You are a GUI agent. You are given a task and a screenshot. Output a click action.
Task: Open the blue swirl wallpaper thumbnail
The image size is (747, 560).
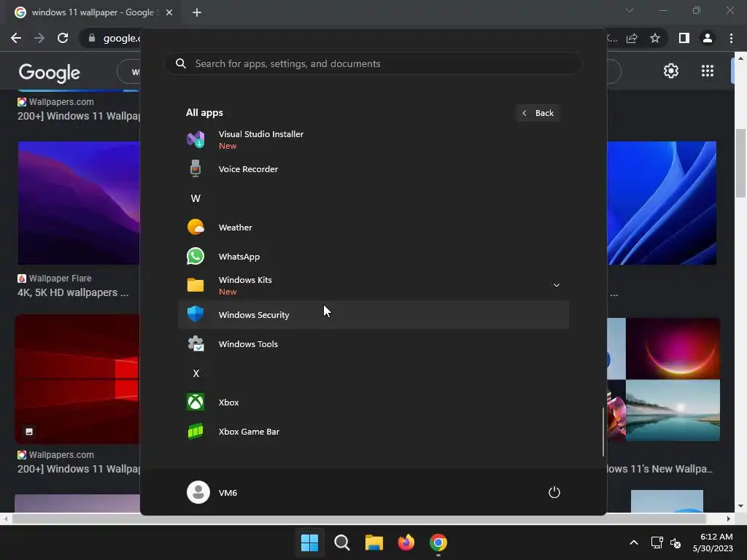pyautogui.click(x=662, y=203)
